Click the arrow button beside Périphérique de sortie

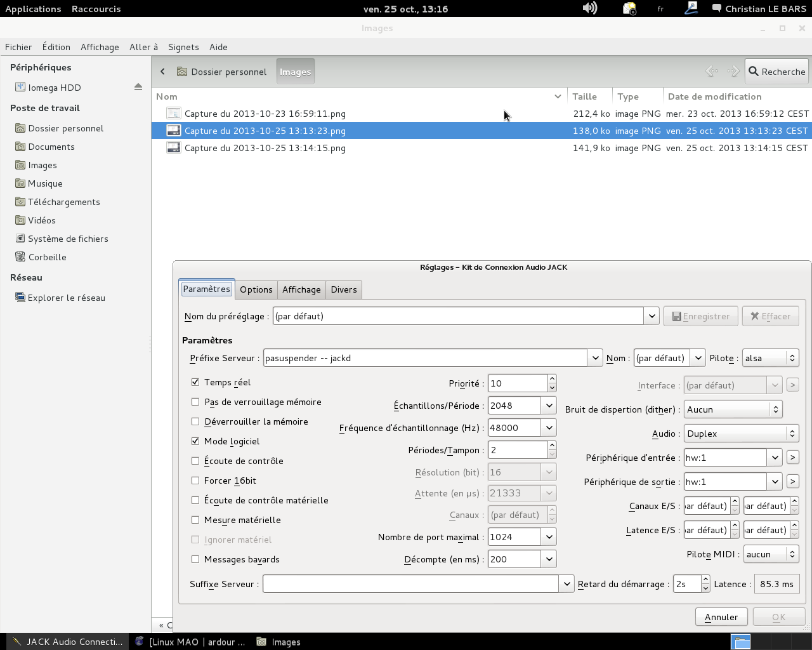792,481
